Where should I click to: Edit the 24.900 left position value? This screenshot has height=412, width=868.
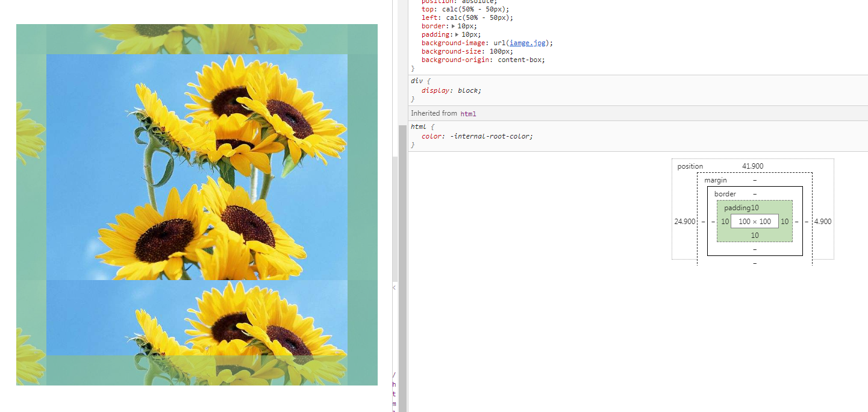685,222
